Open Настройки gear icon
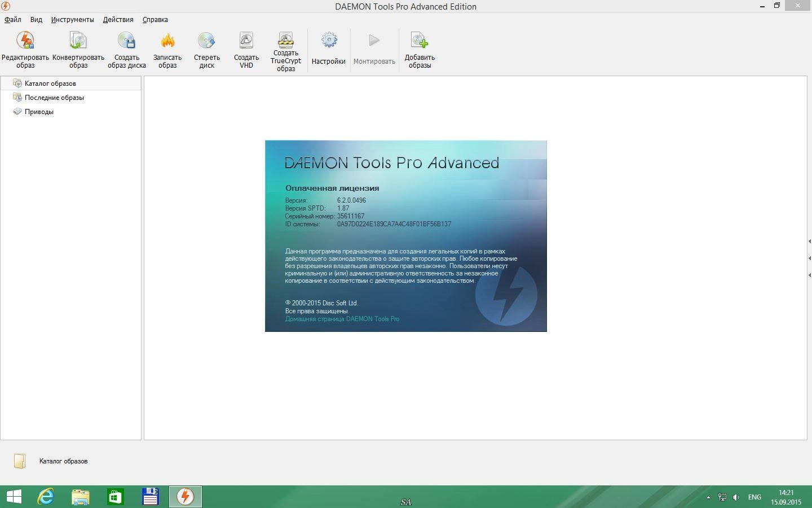Viewport: 812px width, 508px height. point(329,41)
